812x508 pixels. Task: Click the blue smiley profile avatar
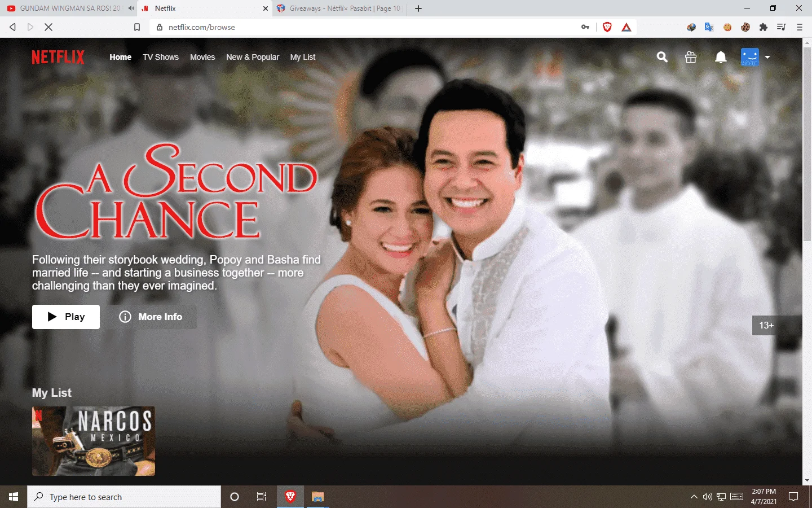click(750, 57)
